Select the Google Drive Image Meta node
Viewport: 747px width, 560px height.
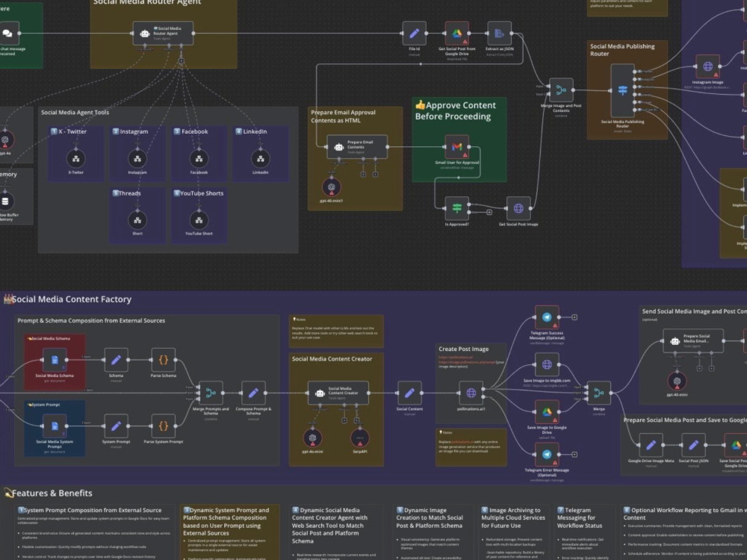click(x=651, y=445)
